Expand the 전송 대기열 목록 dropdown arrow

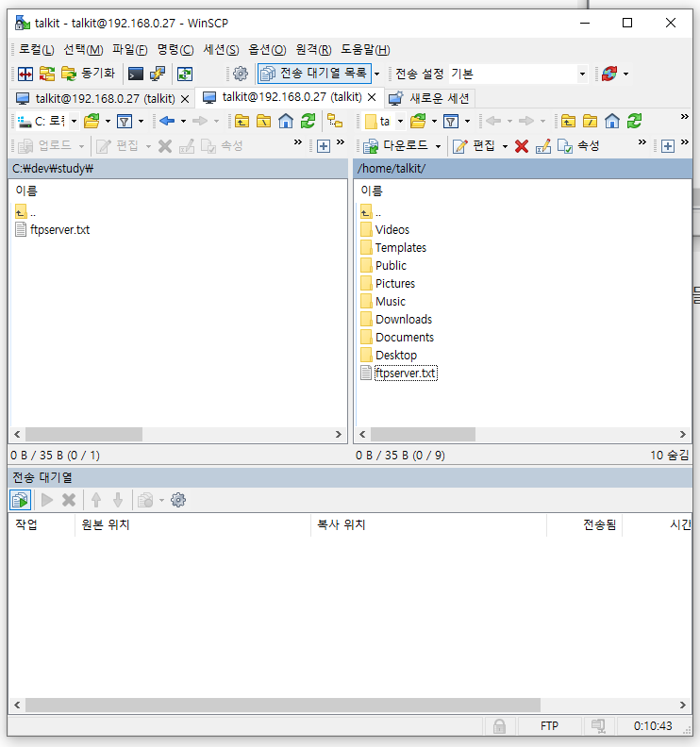[x=377, y=74]
